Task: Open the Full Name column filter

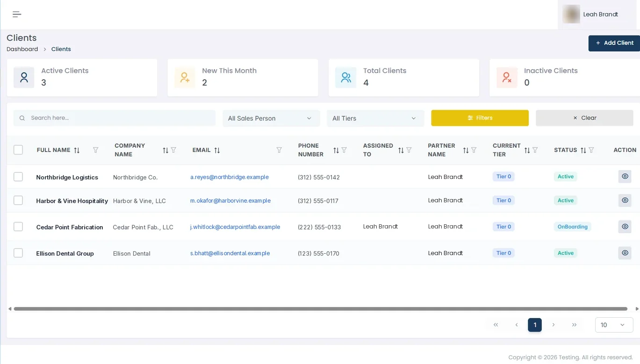Action: click(x=96, y=150)
